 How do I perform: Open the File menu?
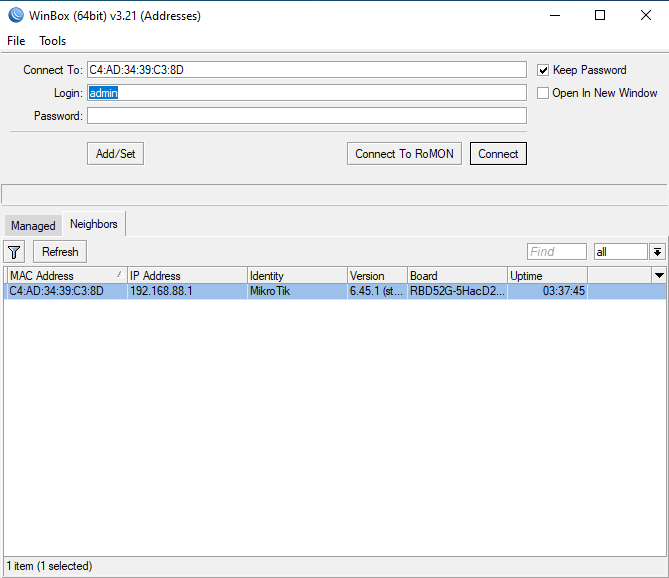(x=16, y=41)
